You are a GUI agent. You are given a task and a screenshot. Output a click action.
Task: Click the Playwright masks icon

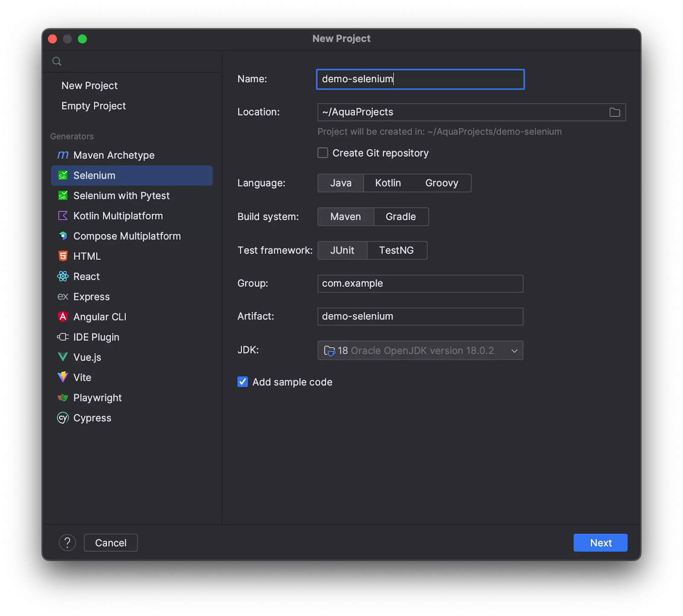pyautogui.click(x=63, y=398)
